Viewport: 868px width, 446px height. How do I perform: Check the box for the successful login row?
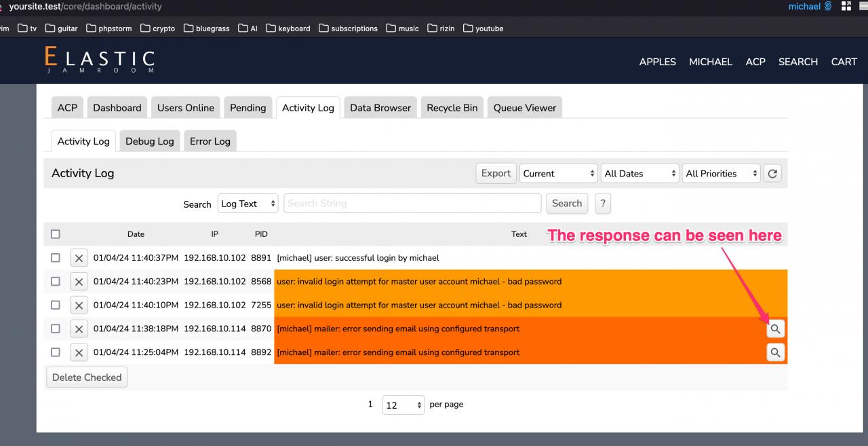(56, 258)
